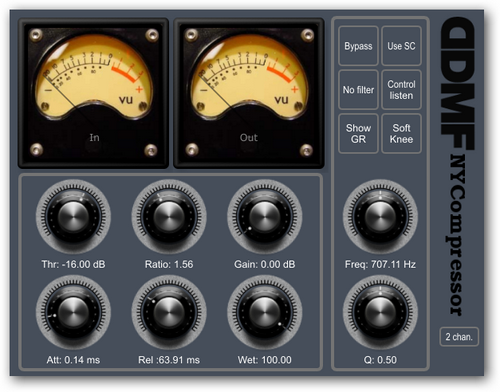Screen dimensions: 500x392
Task: Click the Thr: -16.00 dB value label
Action: [73, 264]
